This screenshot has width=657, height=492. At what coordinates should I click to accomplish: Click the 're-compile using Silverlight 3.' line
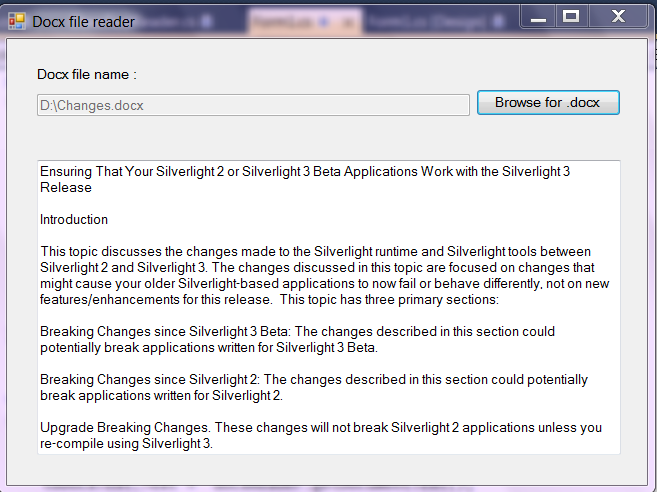pyautogui.click(x=127, y=443)
